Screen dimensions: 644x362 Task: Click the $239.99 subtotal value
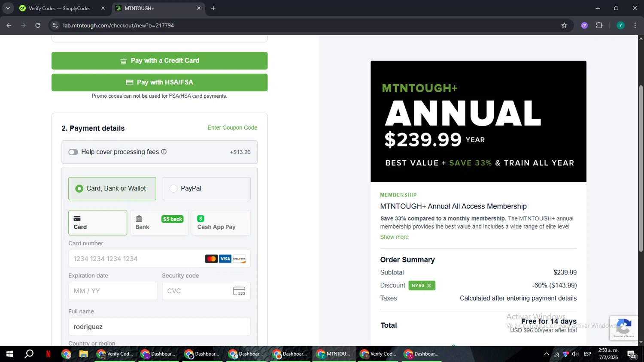(x=565, y=273)
